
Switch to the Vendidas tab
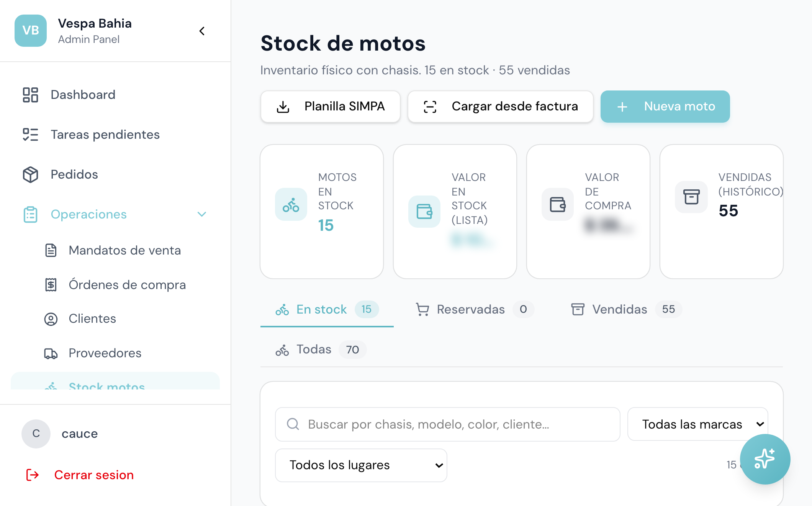coord(626,309)
